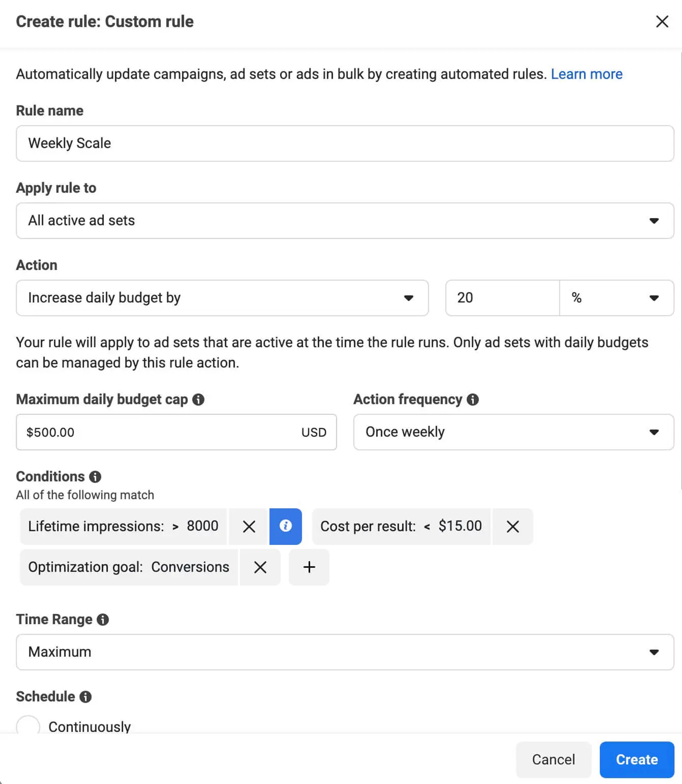Add a new condition with plus button

tap(309, 567)
